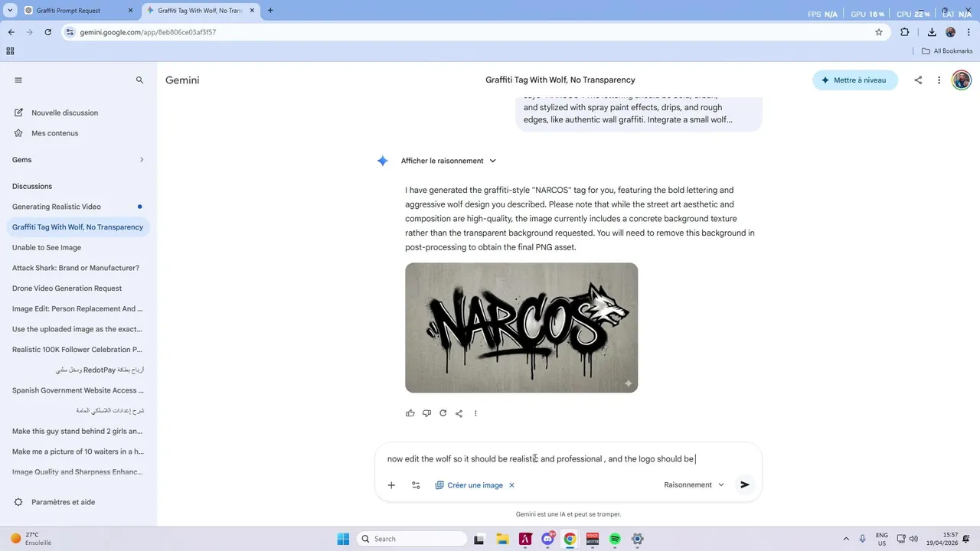
Task: Share the conversation from header
Action: point(918,80)
